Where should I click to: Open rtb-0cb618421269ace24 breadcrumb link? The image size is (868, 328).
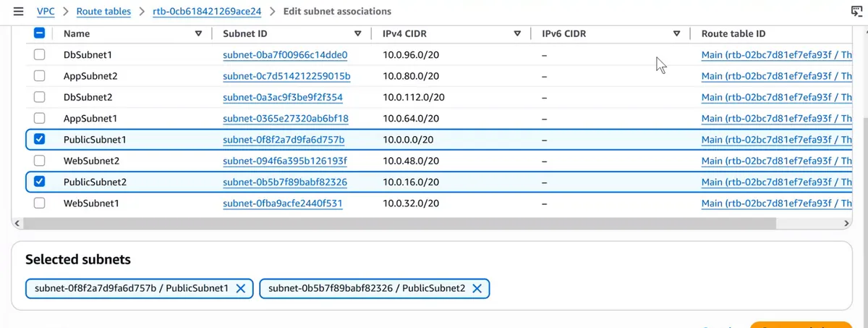[x=207, y=12]
